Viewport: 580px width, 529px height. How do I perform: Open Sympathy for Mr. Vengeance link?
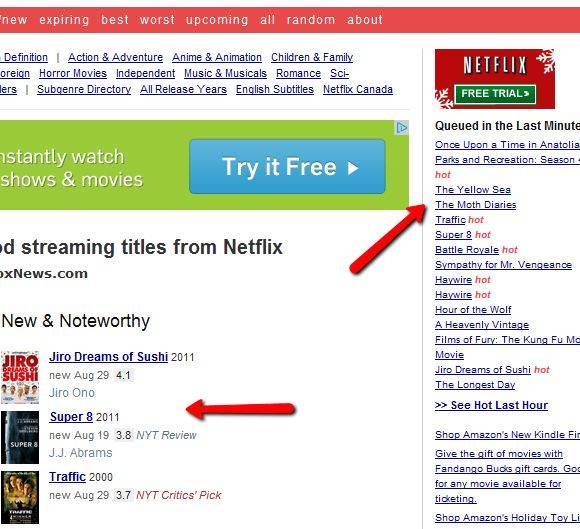pyautogui.click(x=503, y=265)
